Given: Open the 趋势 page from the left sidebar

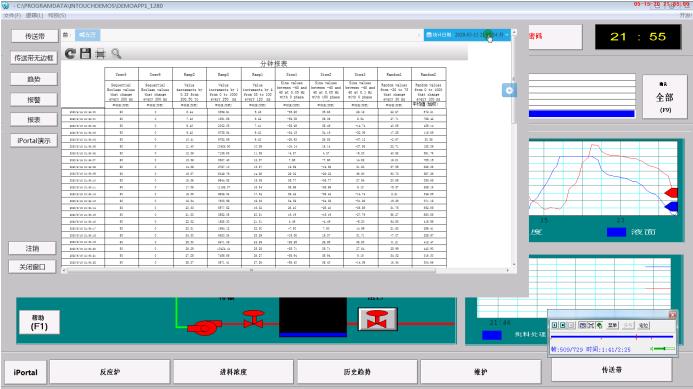Looking at the screenshot, I should click(x=34, y=79).
